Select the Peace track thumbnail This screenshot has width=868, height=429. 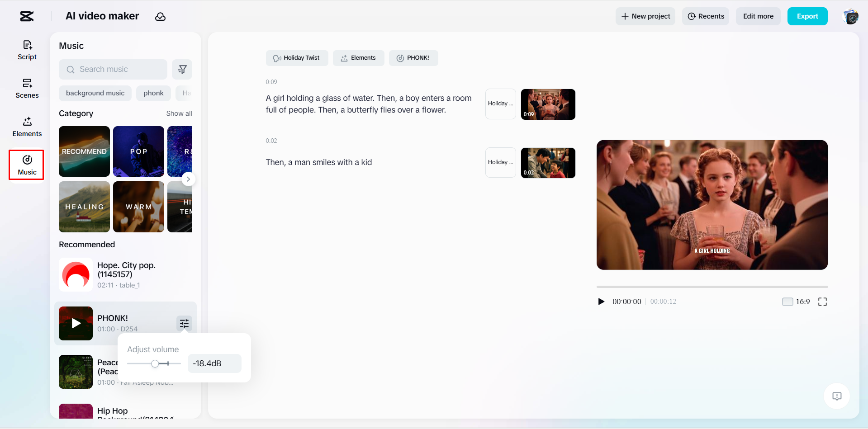pyautogui.click(x=76, y=372)
